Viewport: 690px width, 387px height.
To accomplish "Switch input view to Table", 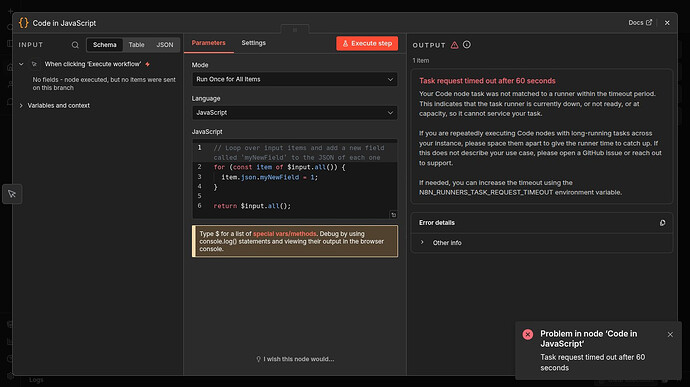I will tap(136, 45).
